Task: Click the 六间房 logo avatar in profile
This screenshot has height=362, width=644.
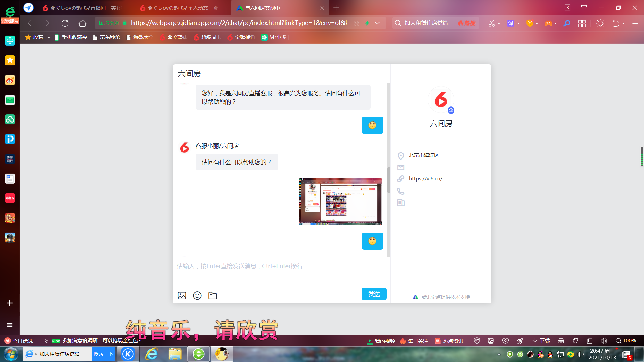Action: (441, 100)
